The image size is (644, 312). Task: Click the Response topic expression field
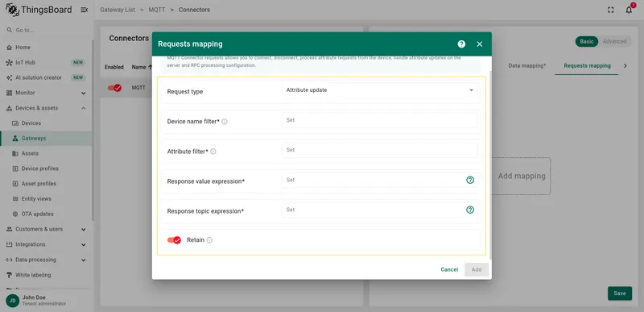(x=373, y=210)
